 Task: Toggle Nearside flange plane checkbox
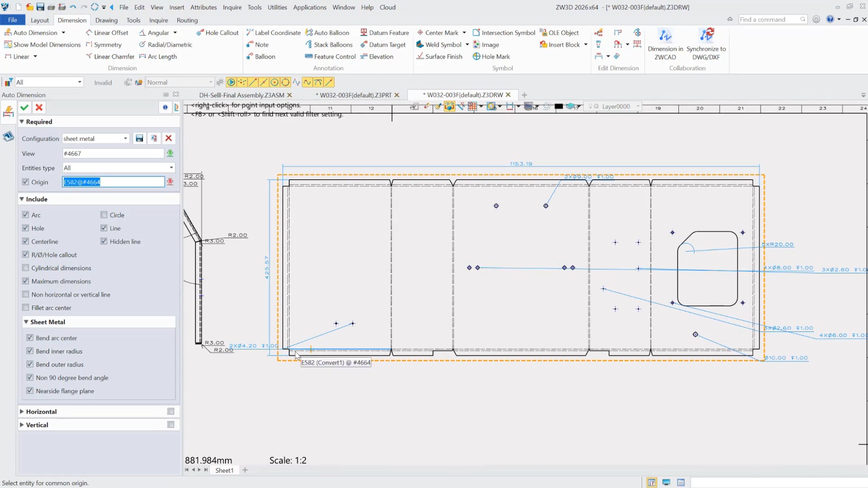30,391
